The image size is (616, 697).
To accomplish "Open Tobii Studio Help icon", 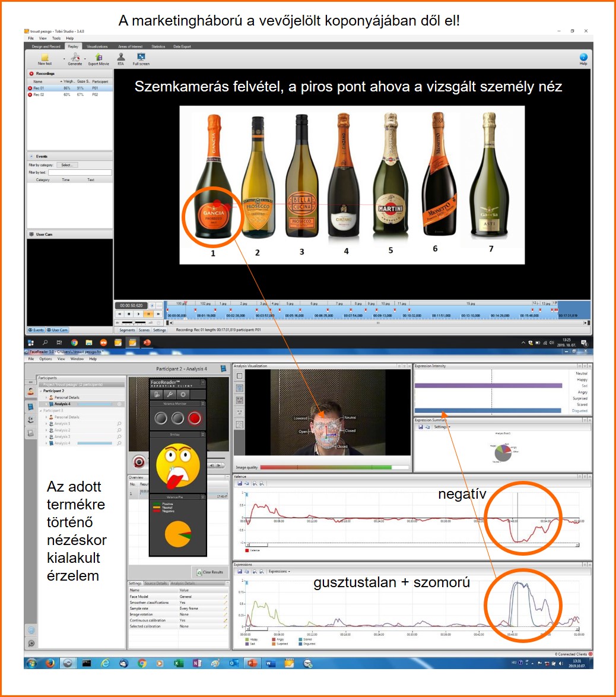I will (583, 57).
